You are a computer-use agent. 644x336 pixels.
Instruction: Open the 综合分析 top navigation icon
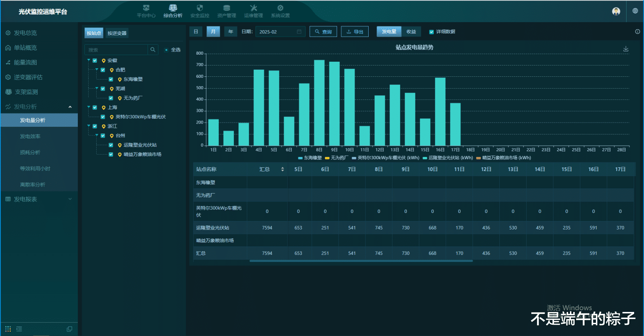173,8
